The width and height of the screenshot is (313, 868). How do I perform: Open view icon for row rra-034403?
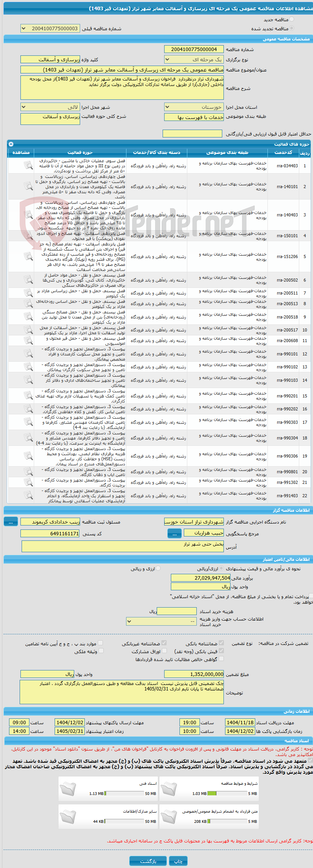(28, 166)
